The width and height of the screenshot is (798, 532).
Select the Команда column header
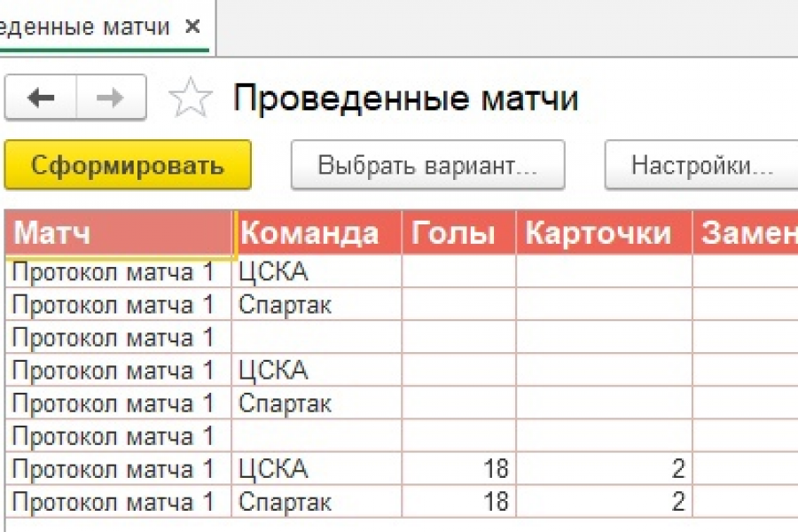(317, 234)
